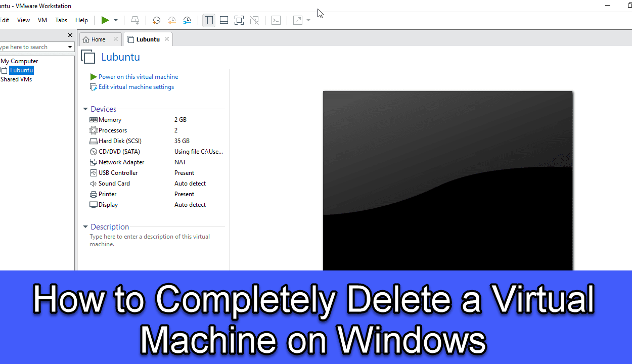Enter full screen mode from the toolbar
The height and width of the screenshot is (364, 632).
coord(239,20)
